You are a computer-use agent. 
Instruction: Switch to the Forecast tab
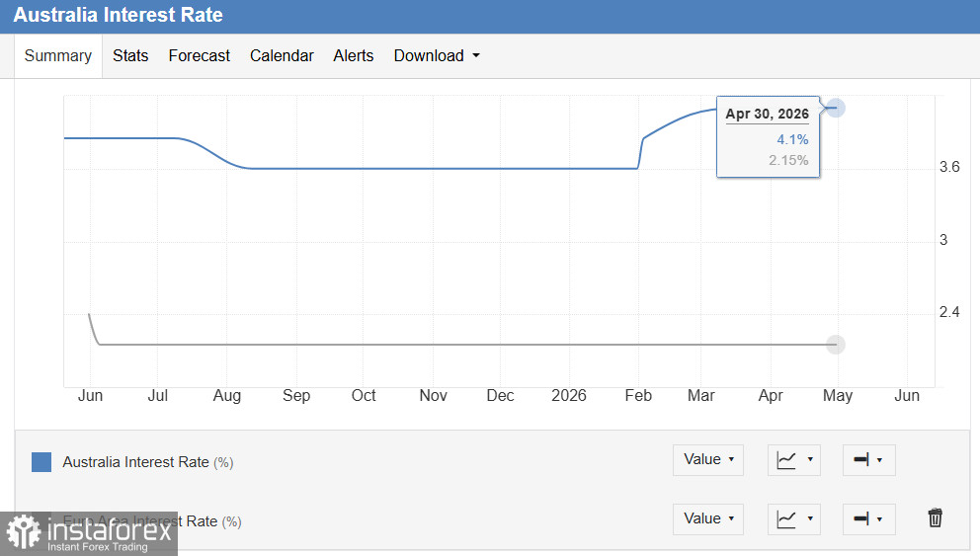(x=199, y=55)
